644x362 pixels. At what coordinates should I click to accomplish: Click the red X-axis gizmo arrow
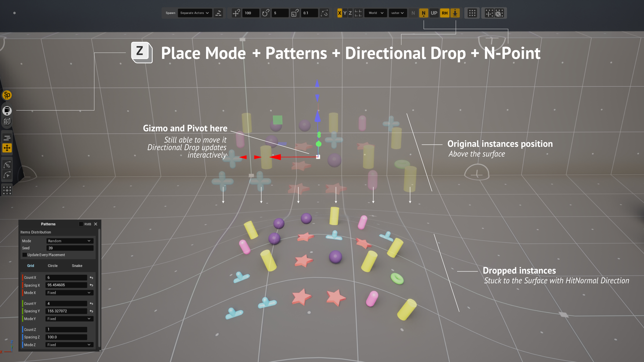(x=275, y=157)
